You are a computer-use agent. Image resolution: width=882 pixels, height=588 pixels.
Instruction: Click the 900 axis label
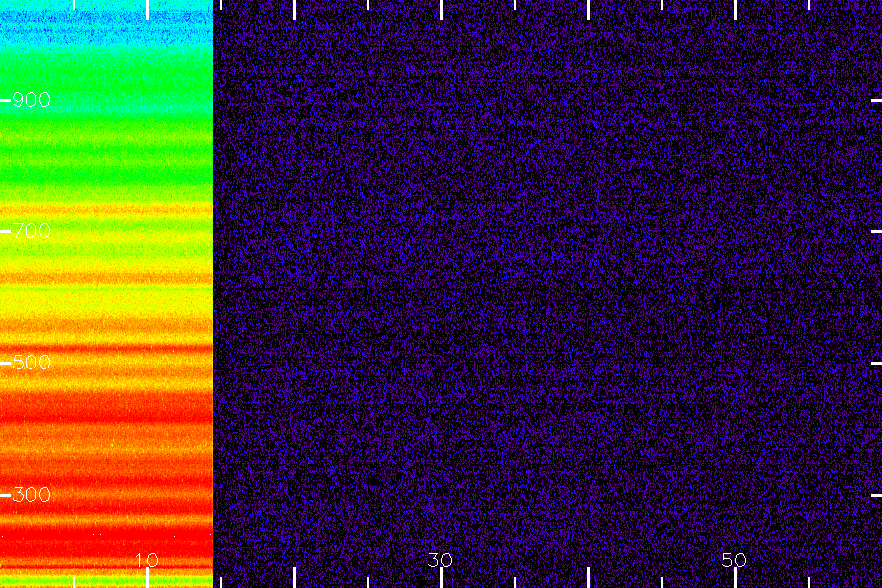tap(31, 100)
